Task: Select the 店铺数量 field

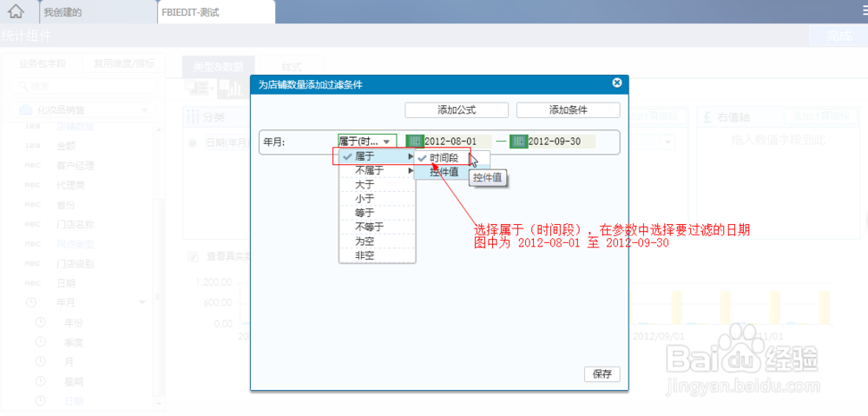Action: pyautogui.click(x=76, y=126)
